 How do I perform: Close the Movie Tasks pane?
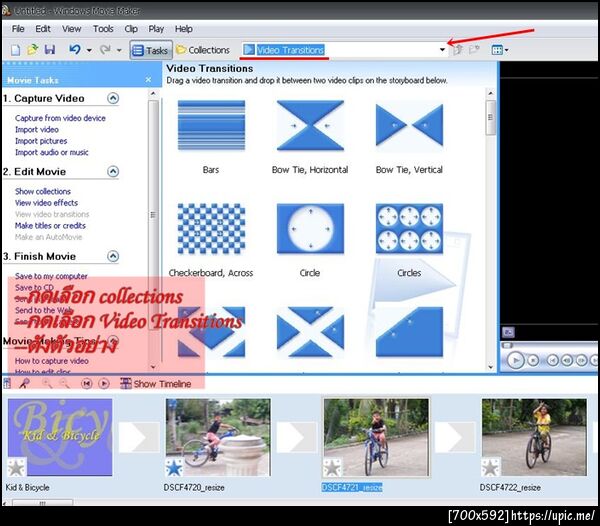(148, 80)
